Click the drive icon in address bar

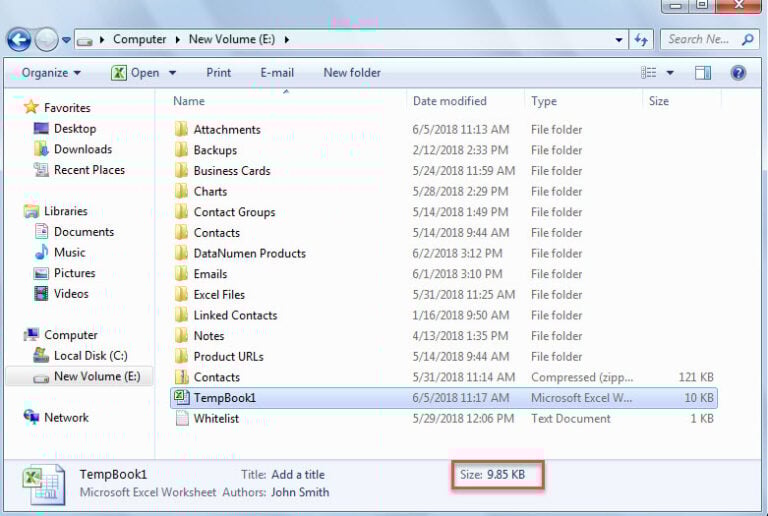tap(85, 41)
